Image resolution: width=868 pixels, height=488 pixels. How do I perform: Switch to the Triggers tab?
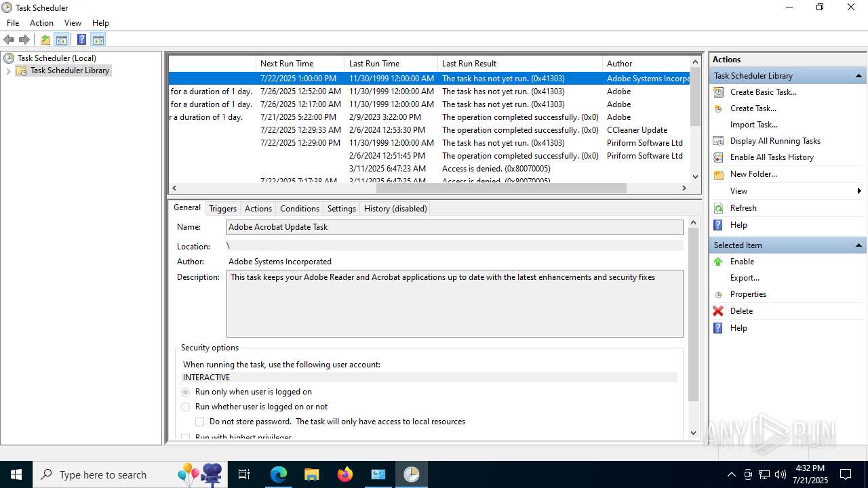(222, 209)
